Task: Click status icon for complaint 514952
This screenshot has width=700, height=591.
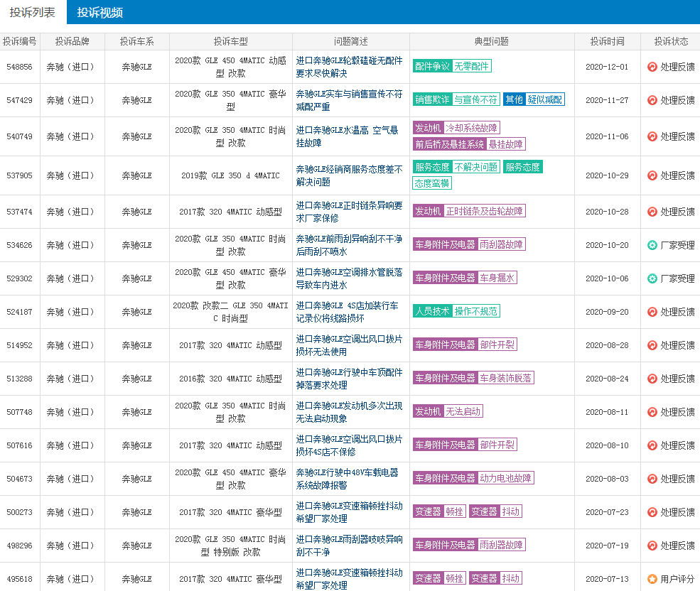Action: (652, 345)
